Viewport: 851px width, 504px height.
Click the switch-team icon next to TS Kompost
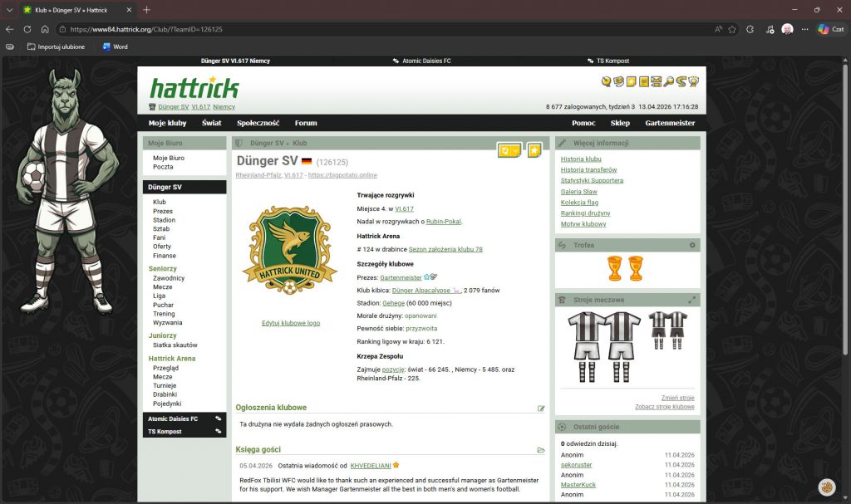[x=219, y=432]
